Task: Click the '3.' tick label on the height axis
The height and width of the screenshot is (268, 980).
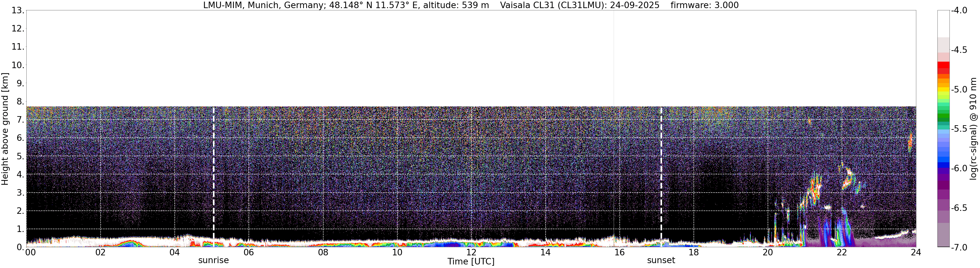Action: coord(20,193)
